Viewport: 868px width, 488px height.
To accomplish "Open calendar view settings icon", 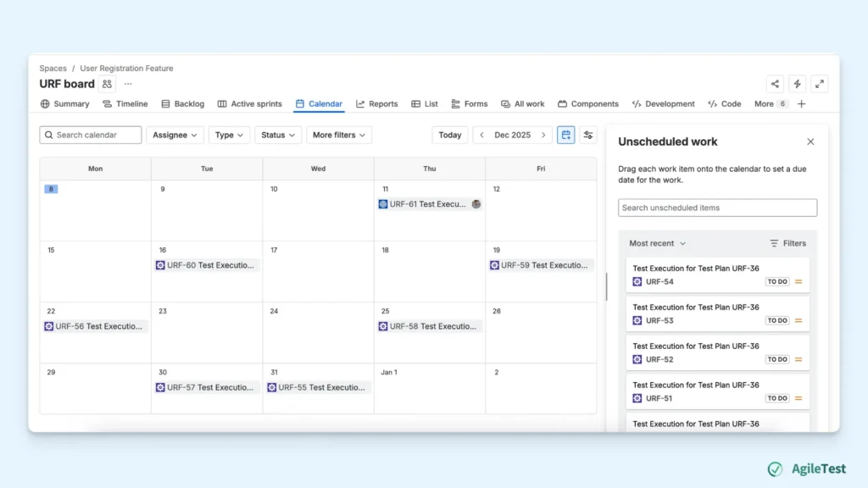I will click(x=588, y=135).
